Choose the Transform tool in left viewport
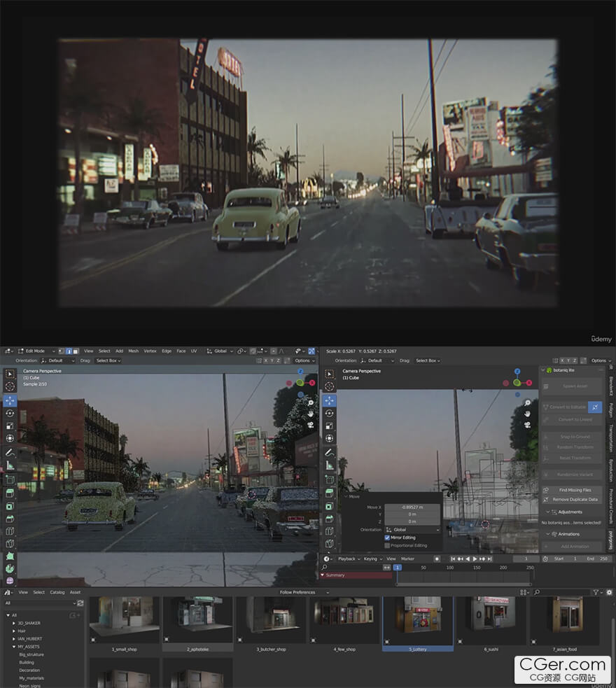Screen dimensions: 616x688 pyautogui.click(x=10, y=438)
